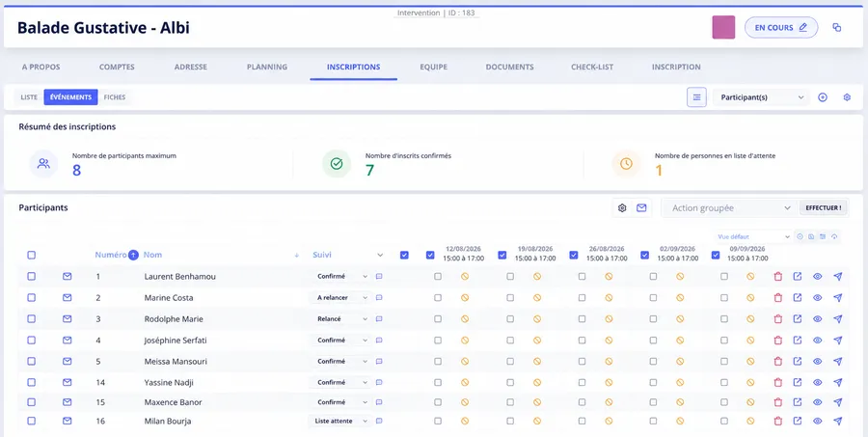Open the Participant(s) dropdown

click(x=761, y=97)
